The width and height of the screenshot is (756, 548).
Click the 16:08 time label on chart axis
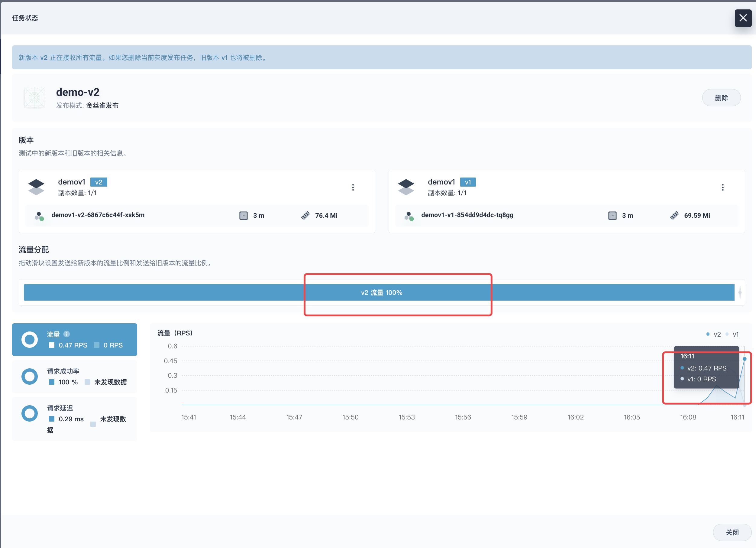(688, 417)
